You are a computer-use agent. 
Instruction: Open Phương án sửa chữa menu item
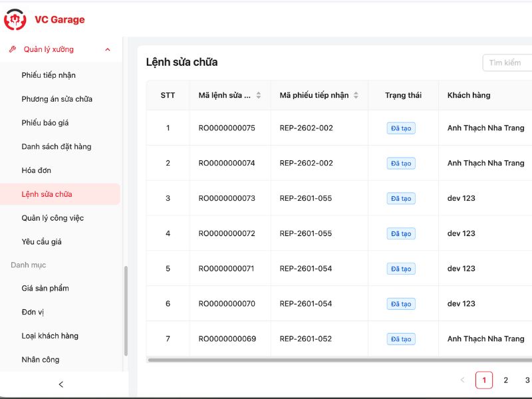click(x=57, y=99)
